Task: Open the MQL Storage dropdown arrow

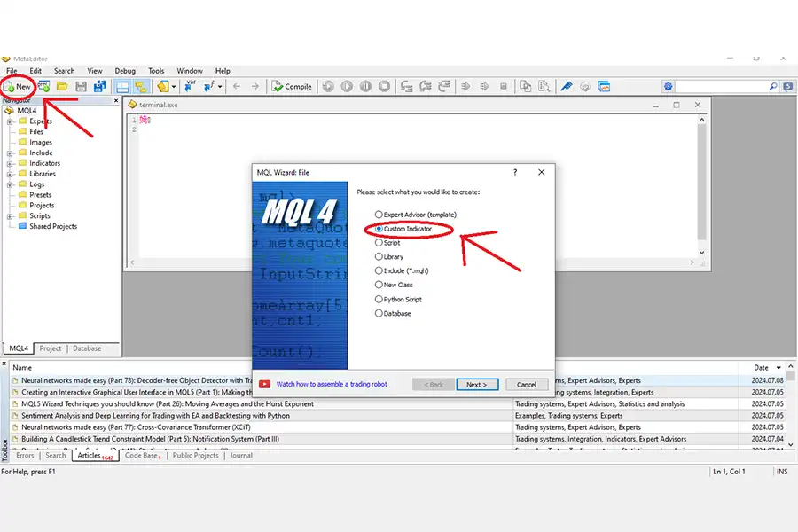Action: tap(174, 87)
